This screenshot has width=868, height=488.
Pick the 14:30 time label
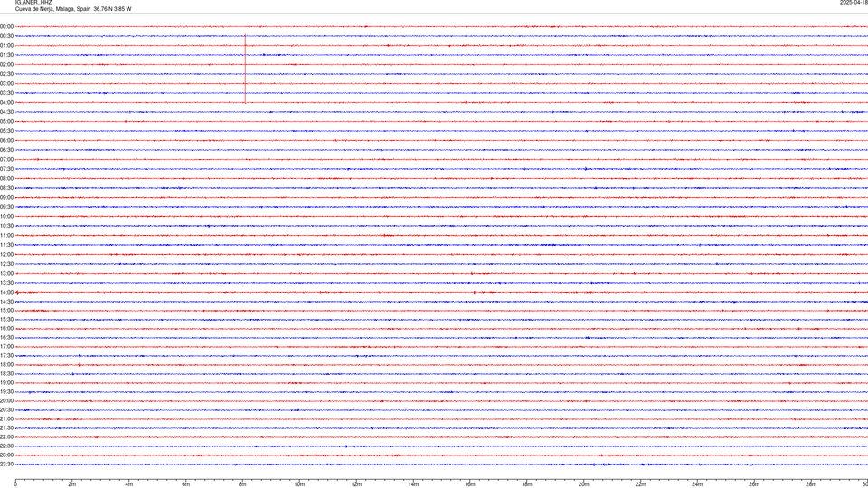[x=6, y=302]
